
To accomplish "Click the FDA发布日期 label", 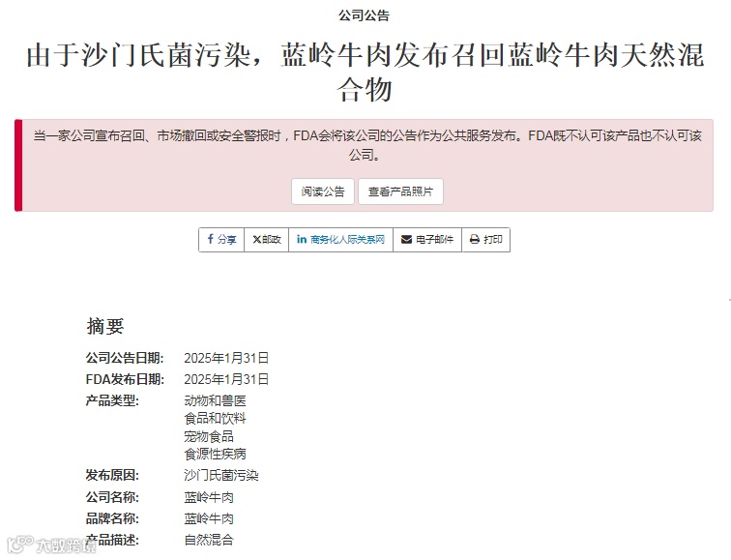I will (125, 379).
